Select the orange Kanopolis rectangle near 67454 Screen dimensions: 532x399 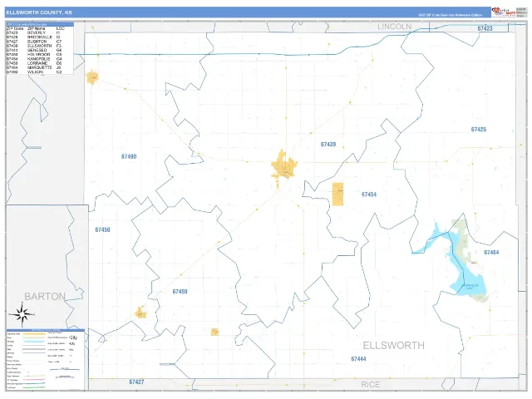[337, 194]
